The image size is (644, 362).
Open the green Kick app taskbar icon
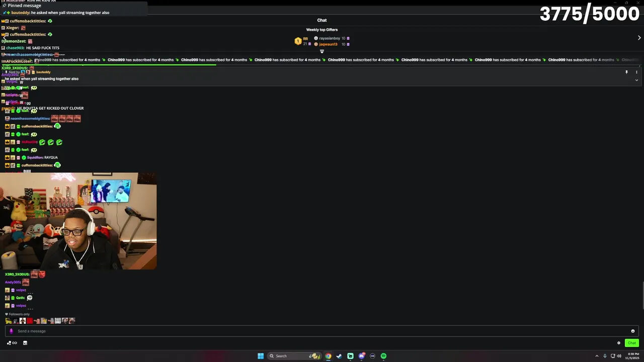click(x=350, y=356)
